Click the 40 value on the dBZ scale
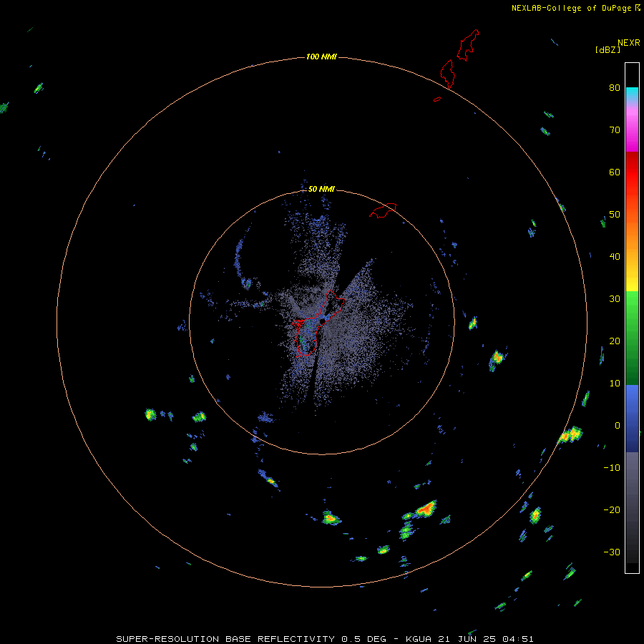This screenshot has height=644, width=644. [x=615, y=257]
